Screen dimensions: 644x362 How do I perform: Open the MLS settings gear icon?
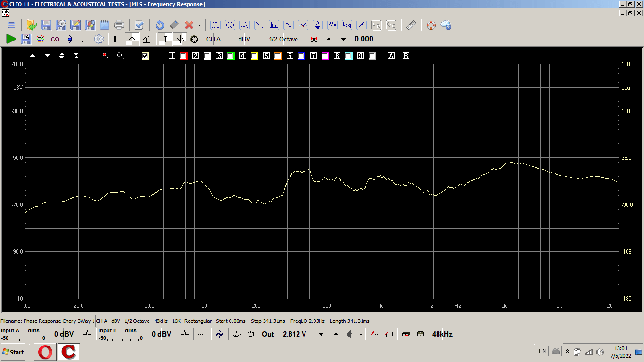(x=99, y=39)
